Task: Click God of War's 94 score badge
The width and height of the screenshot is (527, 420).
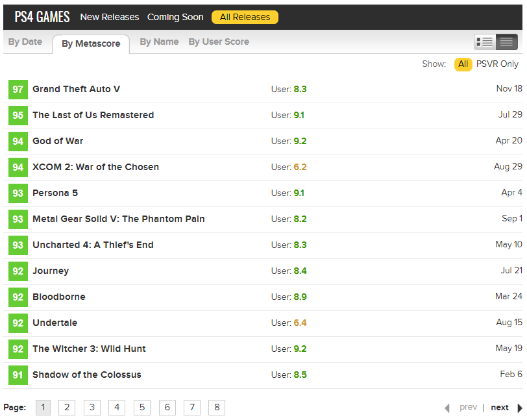Action: 18,142
